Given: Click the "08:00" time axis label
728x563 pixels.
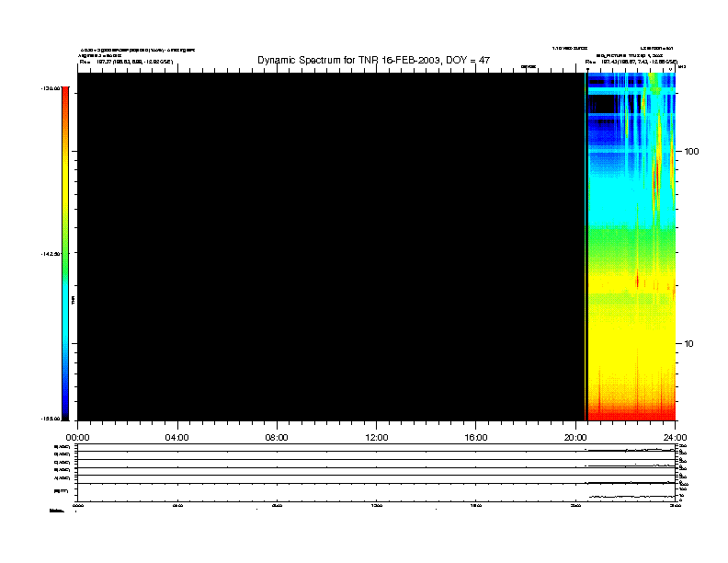Looking at the screenshot, I should 277,438.
